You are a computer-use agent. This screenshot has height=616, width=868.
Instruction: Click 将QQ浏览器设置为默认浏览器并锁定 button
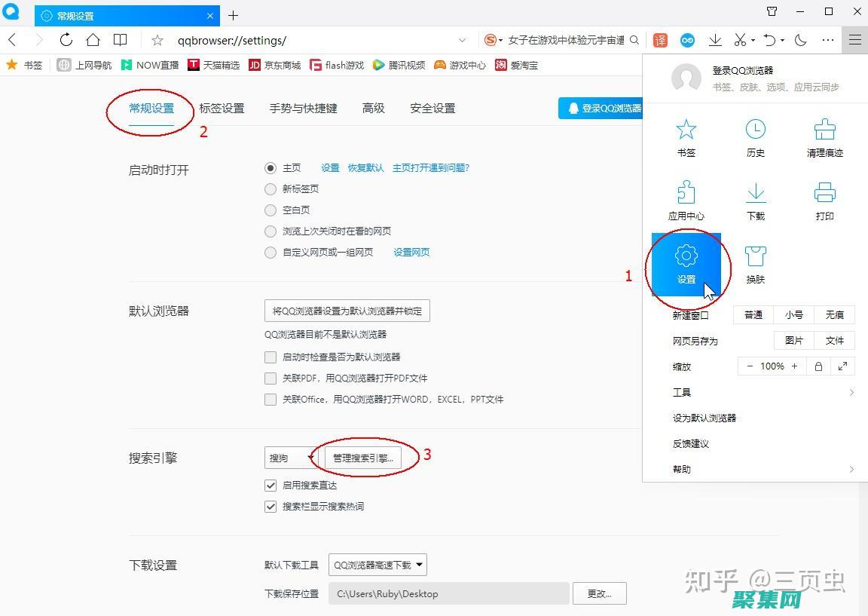point(347,311)
